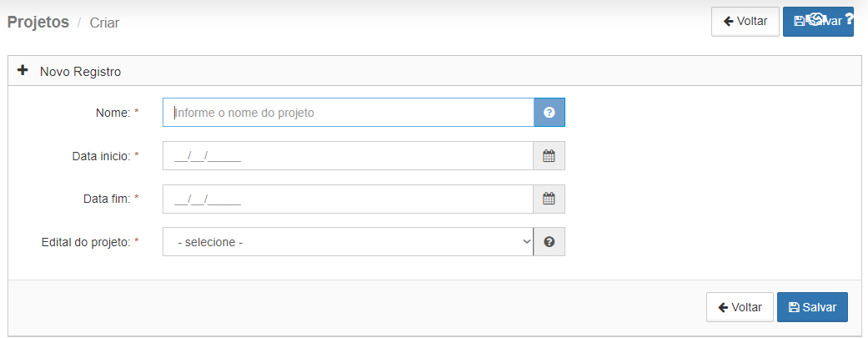The width and height of the screenshot is (868, 338).
Task: Focus the Nome project name input field
Action: pyautogui.click(x=349, y=113)
